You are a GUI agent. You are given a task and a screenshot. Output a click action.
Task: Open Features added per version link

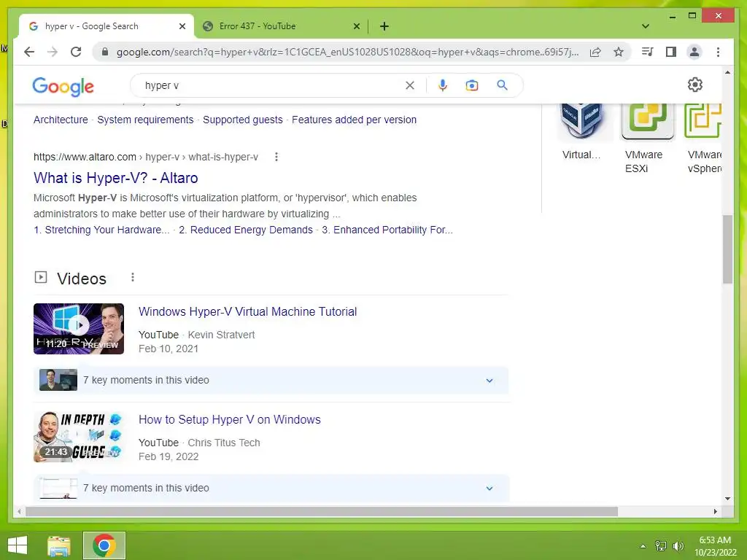tap(354, 120)
